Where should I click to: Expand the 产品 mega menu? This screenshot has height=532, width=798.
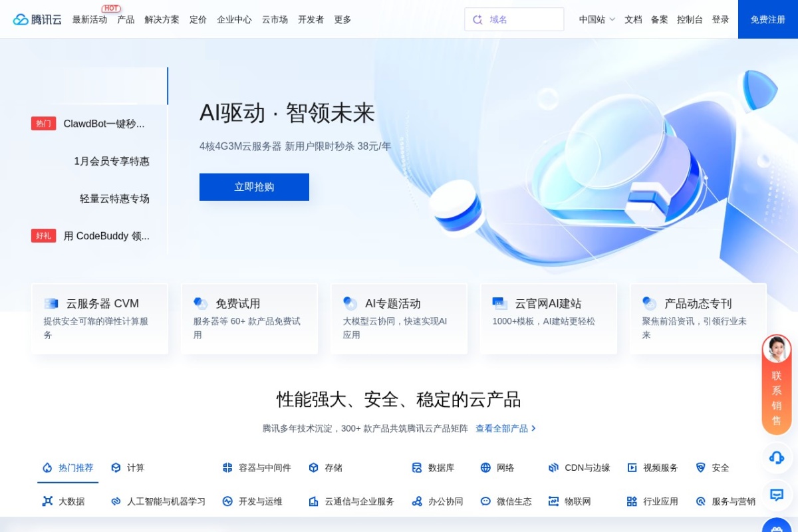[126, 20]
